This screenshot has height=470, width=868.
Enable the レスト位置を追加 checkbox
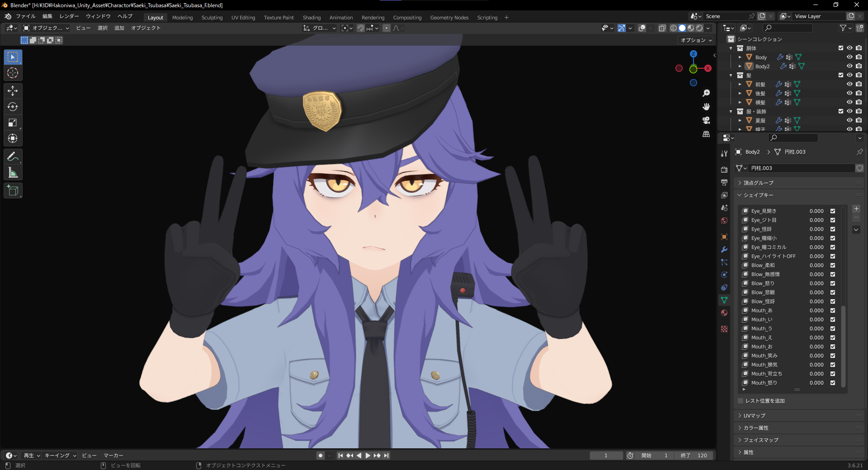[741, 401]
